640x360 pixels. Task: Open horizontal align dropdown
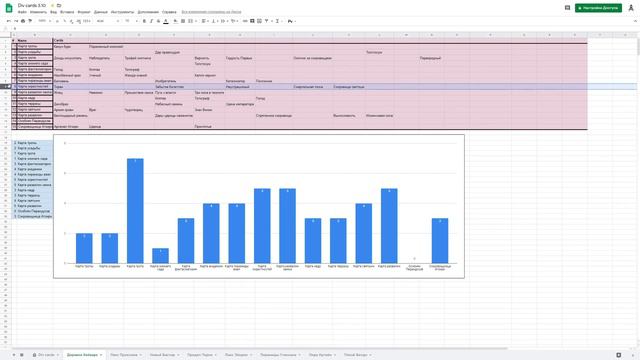click(204, 21)
